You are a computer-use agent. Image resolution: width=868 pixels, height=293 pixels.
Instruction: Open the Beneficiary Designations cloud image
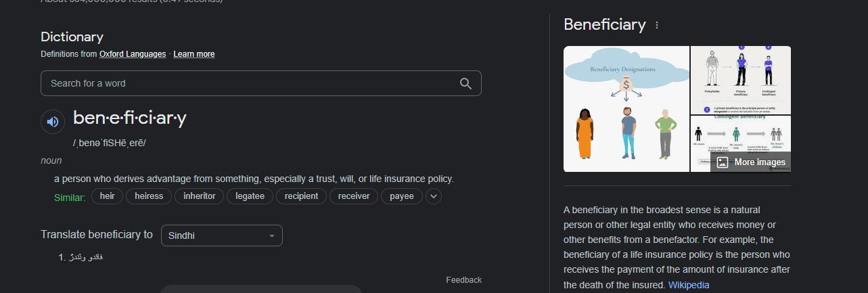(626, 108)
